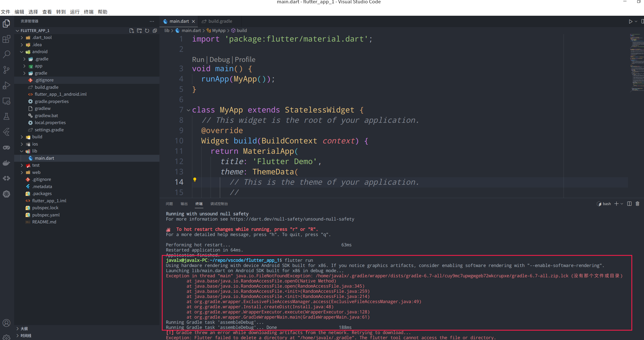Switch to the 问题 problems panel tab

(169, 204)
